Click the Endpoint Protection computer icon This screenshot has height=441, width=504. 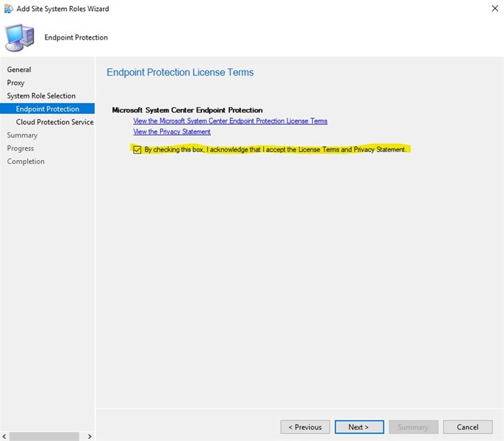(19, 37)
